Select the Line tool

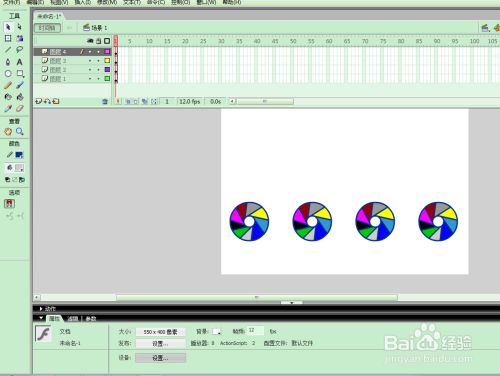[x=8, y=50]
